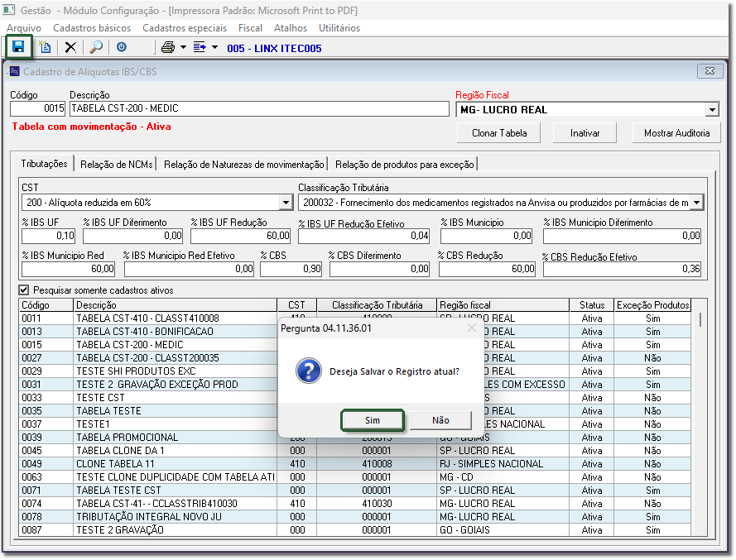Viewport: 736px width, 560px height.
Task: Expand the Classificação Tributária dropdown
Action: (696, 202)
